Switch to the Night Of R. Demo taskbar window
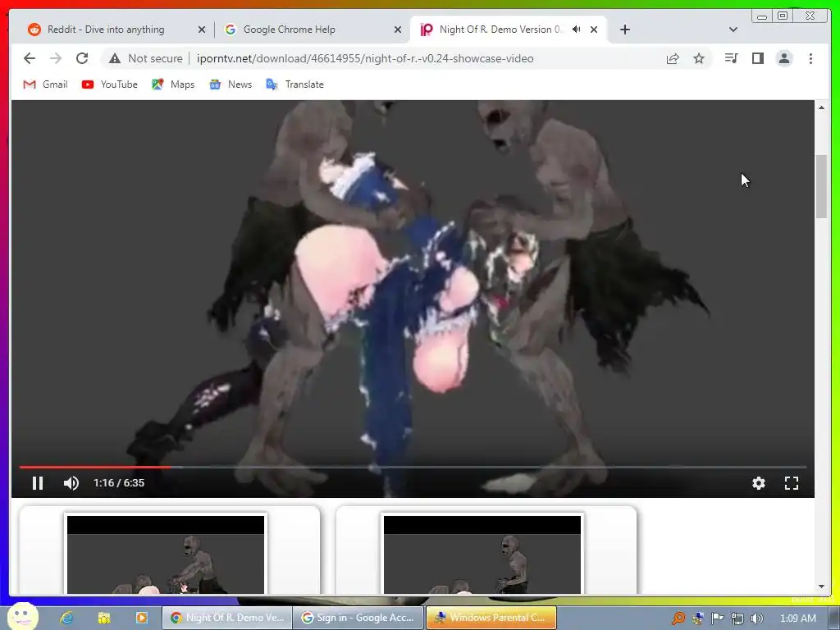 coord(227,618)
